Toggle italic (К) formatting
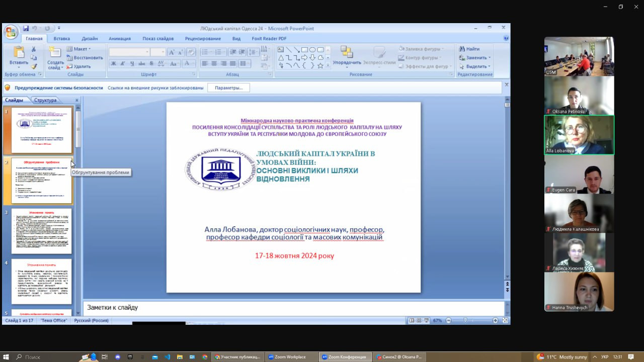The width and height of the screenshot is (644, 362). [123, 63]
